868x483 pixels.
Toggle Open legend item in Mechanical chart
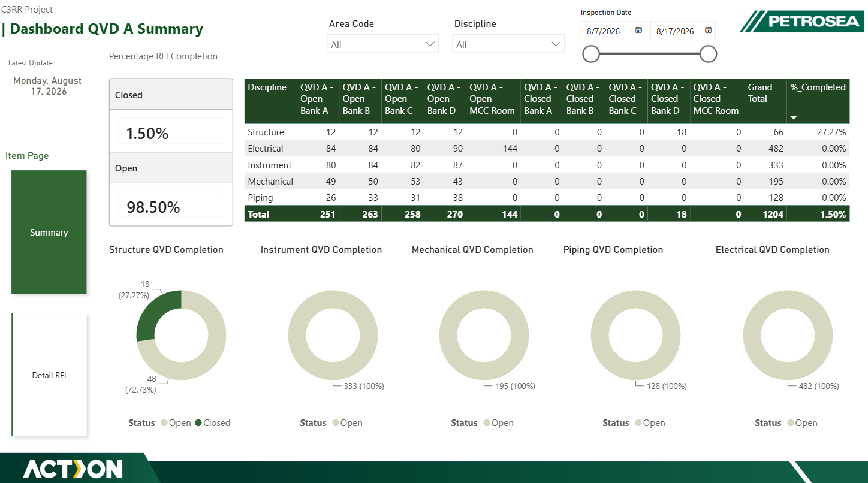(498, 423)
